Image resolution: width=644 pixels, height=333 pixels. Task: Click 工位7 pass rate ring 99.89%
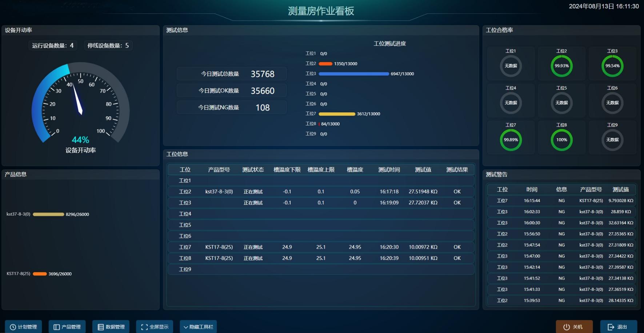pyautogui.click(x=511, y=140)
